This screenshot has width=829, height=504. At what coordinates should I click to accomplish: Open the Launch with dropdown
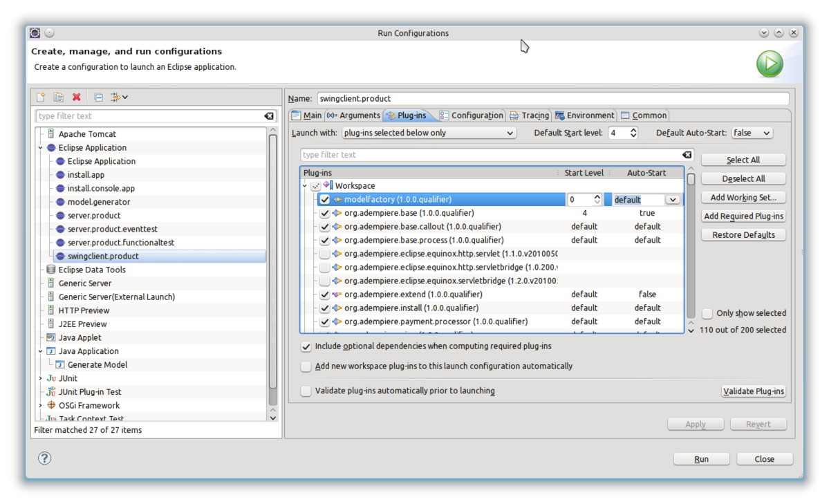pyautogui.click(x=429, y=133)
